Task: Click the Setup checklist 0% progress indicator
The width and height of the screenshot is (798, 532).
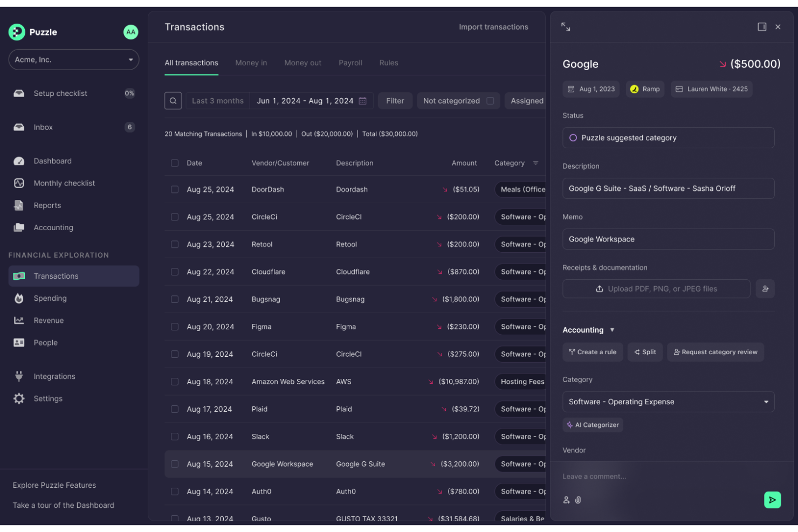Action: [x=129, y=93]
